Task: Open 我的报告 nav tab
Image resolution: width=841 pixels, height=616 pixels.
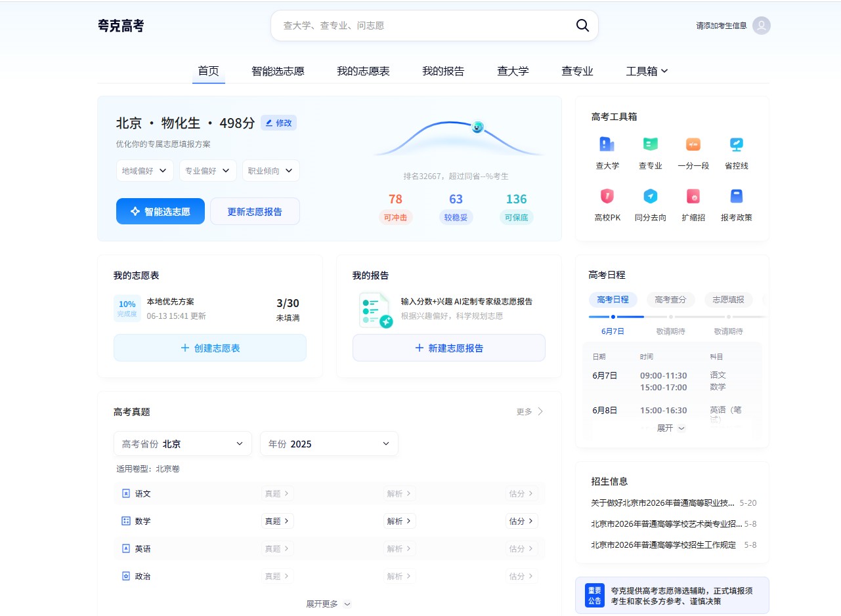Action: tap(443, 71)
